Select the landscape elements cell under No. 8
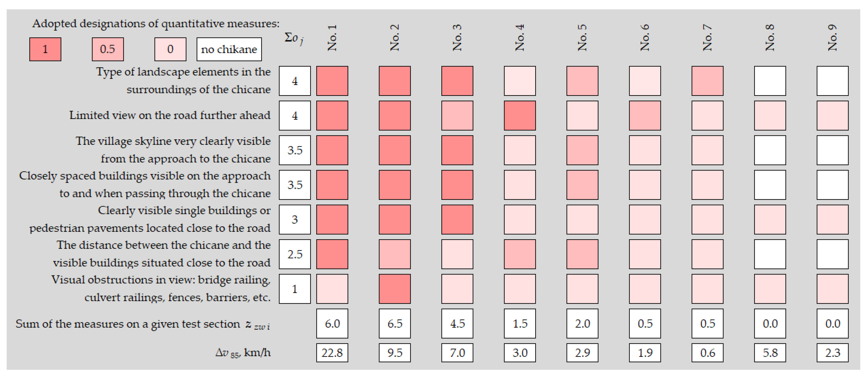 click(x=770, y=81)
